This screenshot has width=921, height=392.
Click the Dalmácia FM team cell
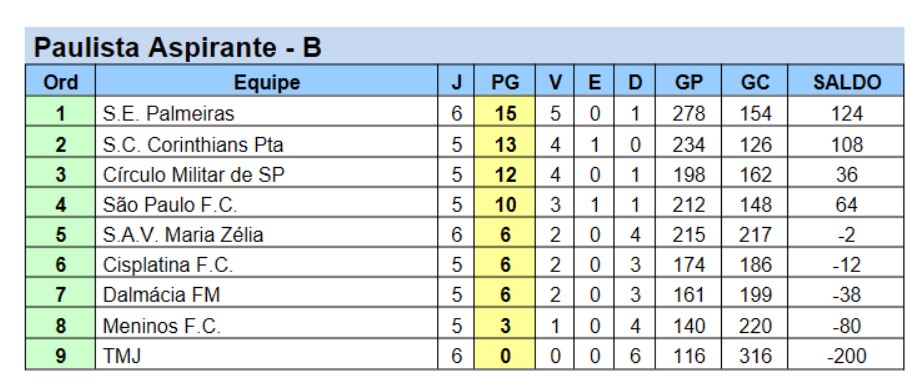[267, 294]
